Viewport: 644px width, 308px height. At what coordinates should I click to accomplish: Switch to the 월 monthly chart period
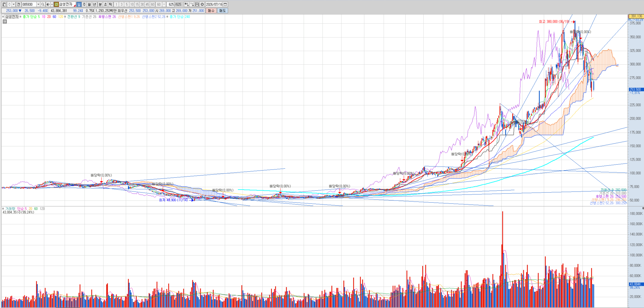89,5
